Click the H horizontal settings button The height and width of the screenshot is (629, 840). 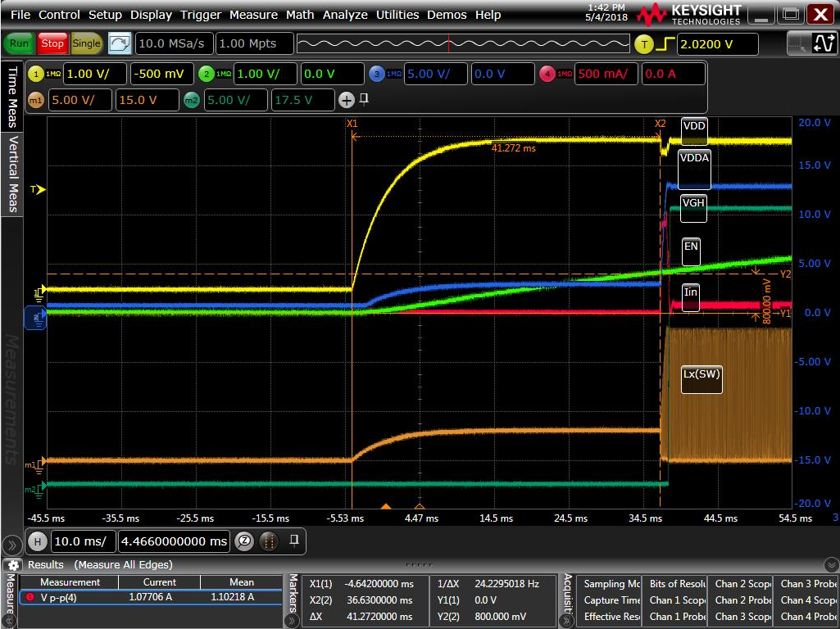coord(38,541)
